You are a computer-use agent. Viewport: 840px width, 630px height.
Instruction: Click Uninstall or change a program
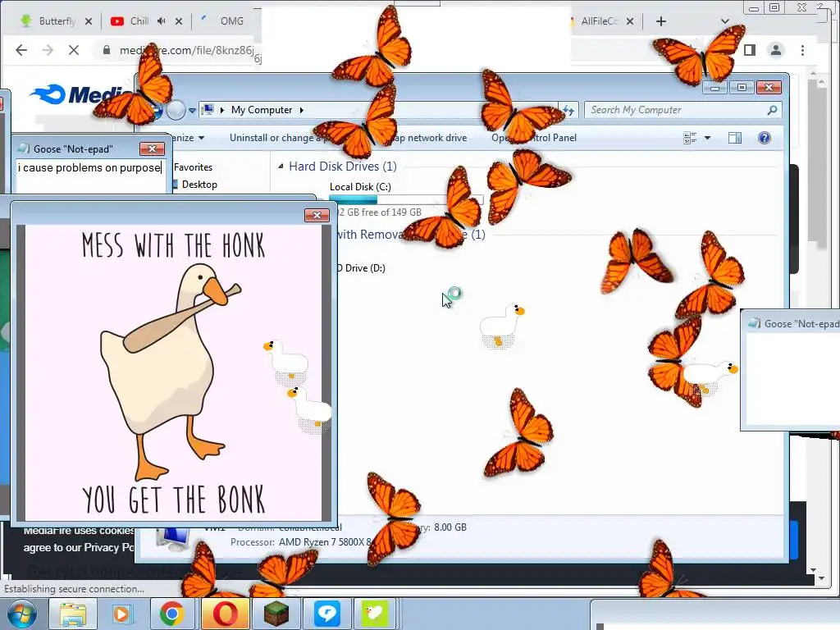click(274, 138)
